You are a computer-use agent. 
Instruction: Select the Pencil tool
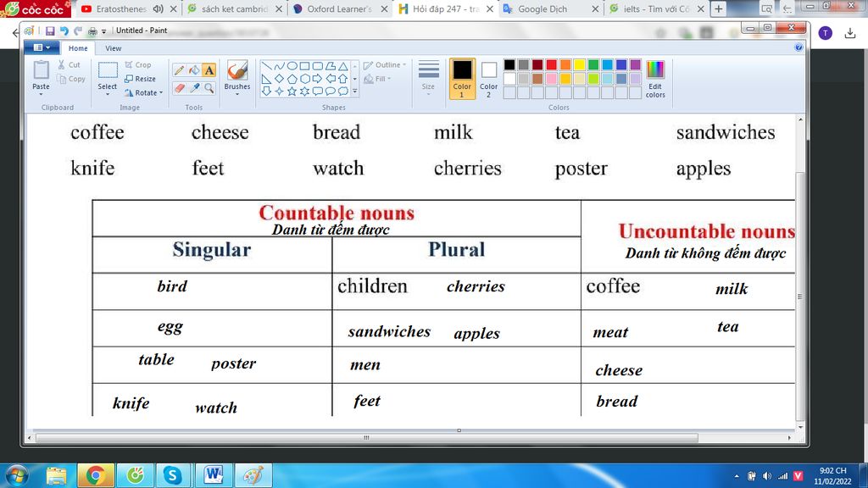coord(179,70)
